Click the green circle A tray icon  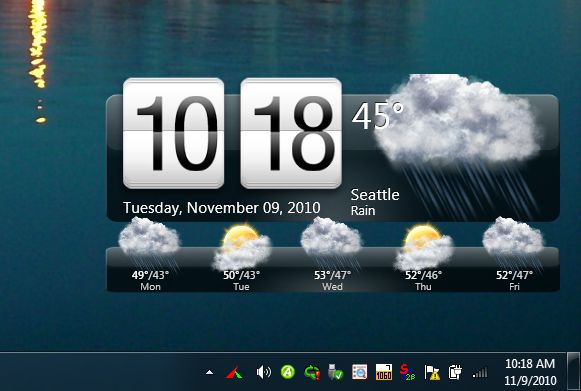coord(288,372)
